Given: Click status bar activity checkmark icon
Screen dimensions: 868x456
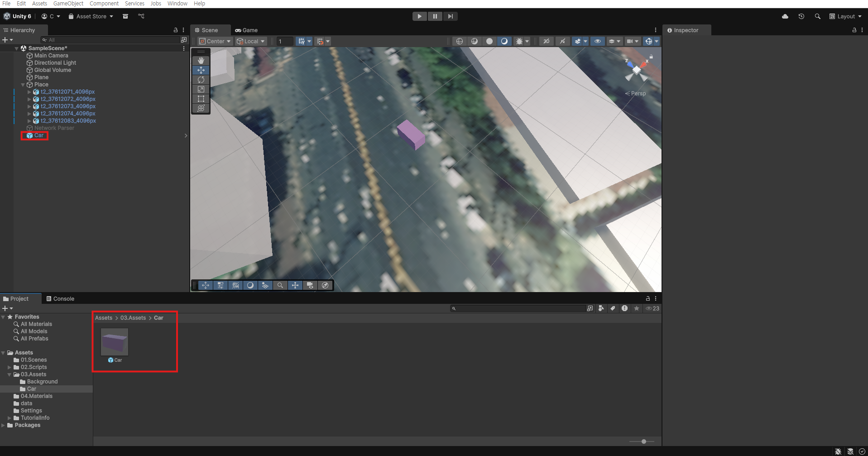Looking at the screenshot, I should tap(862, 451).
